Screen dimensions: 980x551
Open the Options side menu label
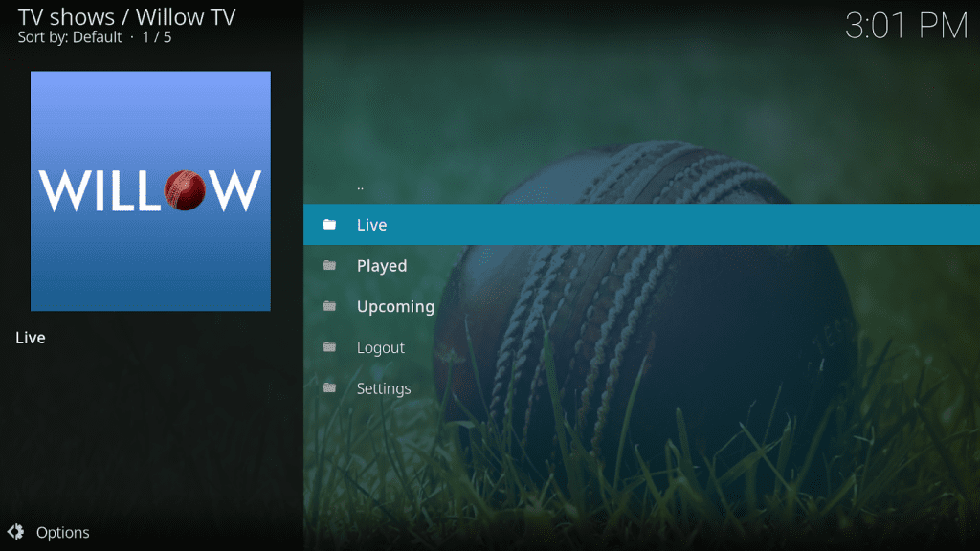[x=62, y=532]
